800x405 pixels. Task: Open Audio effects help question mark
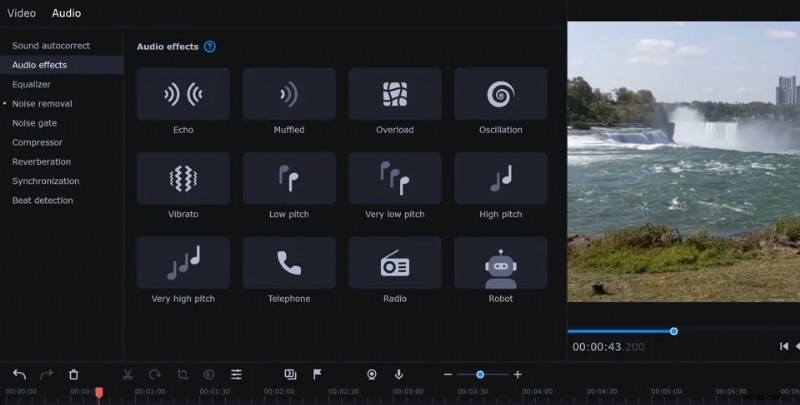210,46
